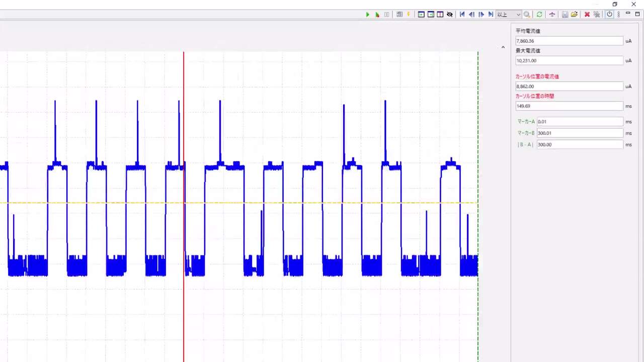
Task: Start measurement with the green play icon
Action: pos(368,15)
